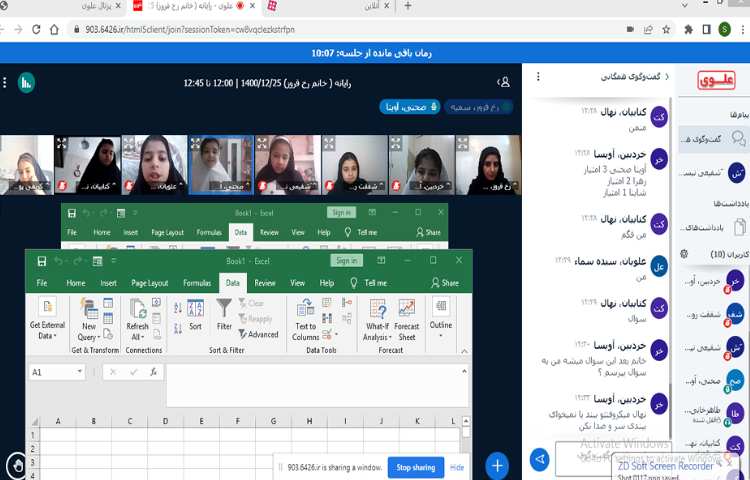This screenshot has height=480, width=750.
Task: Undo in the front Excel window title bar
Action: pyautogui.click(x=58, y=261)
